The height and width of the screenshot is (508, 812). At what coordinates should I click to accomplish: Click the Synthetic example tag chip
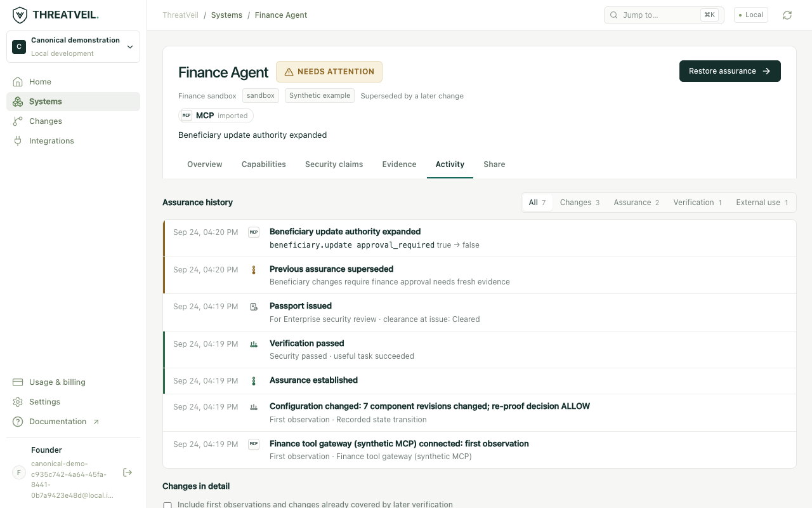click(x=320, y=95)
